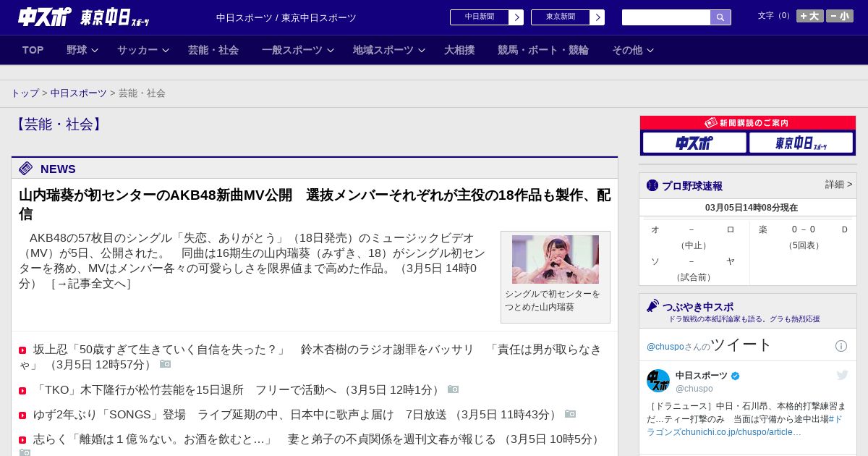This screenshot has height=456, width=868.
Task: Expand the 地域スポーツ dropdown chevron
Action: 422,51
